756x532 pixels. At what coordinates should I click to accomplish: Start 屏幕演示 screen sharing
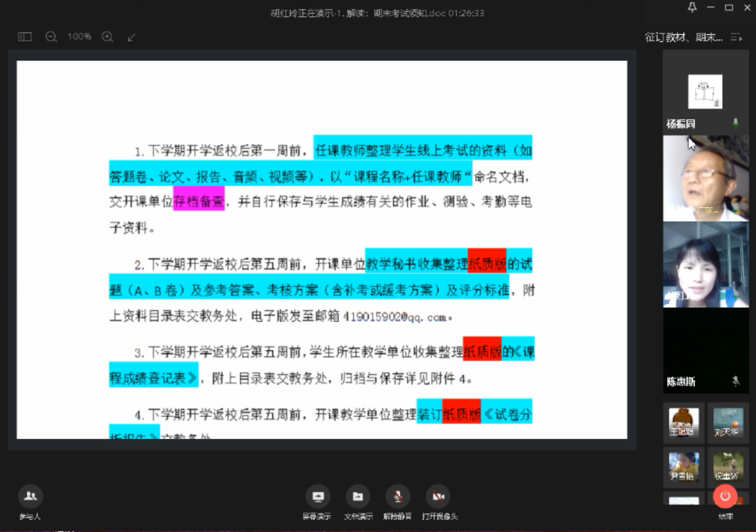coord(317,501)
